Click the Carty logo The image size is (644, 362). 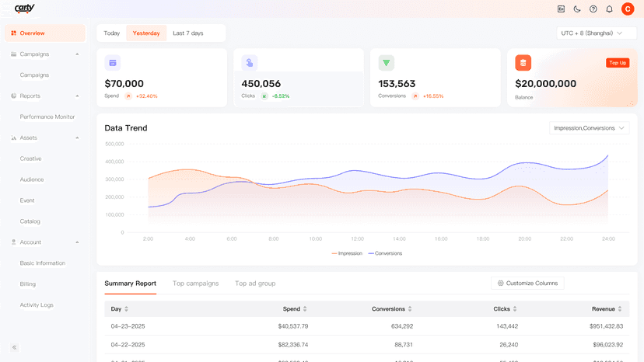[x=24, y=9]
